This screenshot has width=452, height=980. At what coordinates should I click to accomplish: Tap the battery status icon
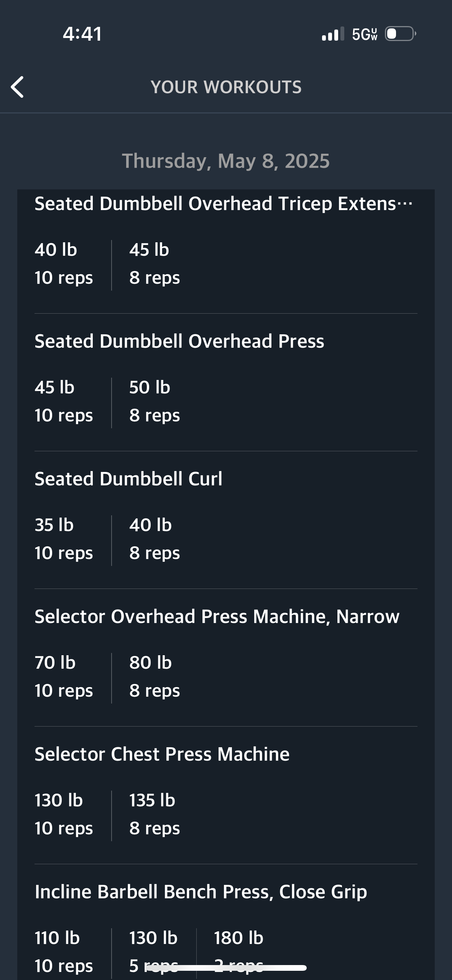click(401, 34)
